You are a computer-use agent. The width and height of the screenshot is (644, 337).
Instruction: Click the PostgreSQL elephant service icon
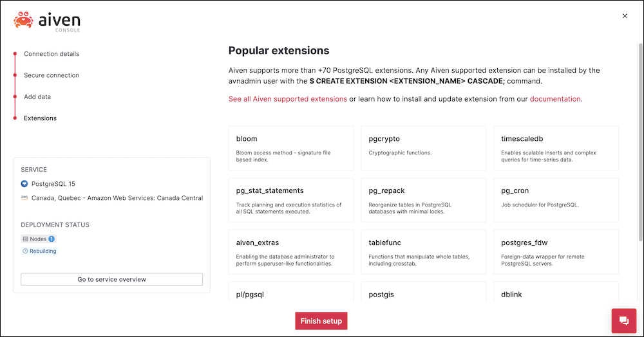24,184
